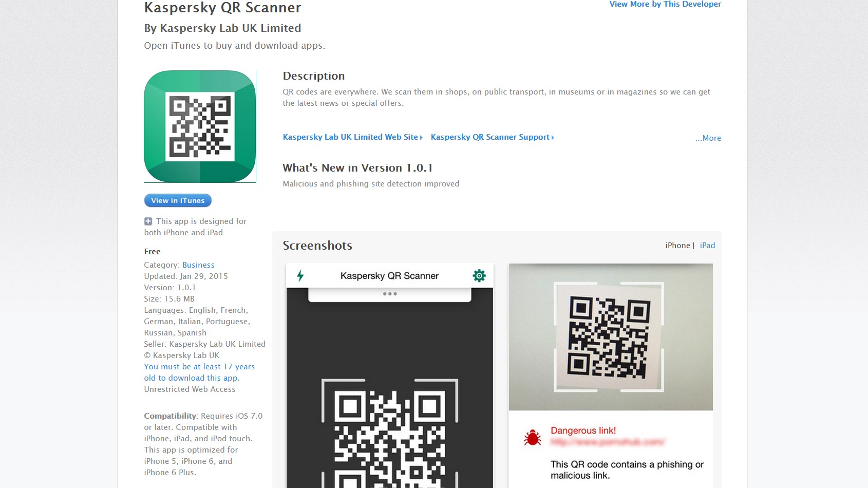Click the white QR code on the dark screenshot
The height and width of the screenshot is (488, 868).
(389, 437)
